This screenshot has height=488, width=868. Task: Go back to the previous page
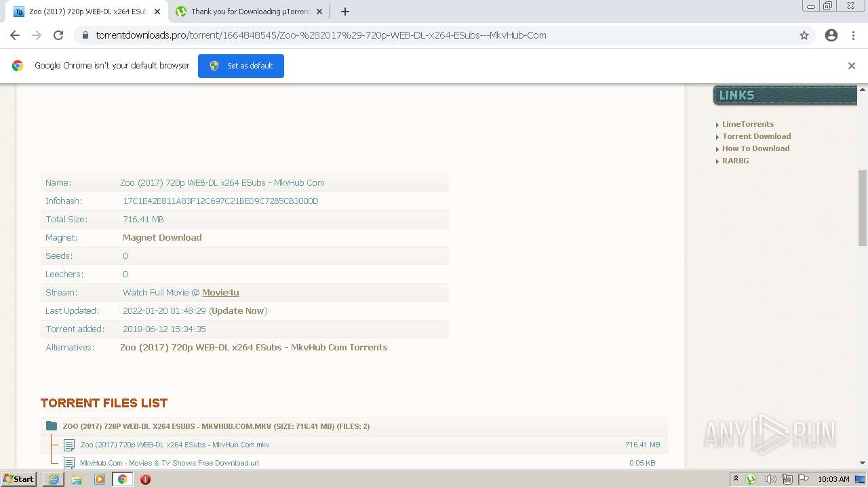pyautogui.click(x=15, y=35)
